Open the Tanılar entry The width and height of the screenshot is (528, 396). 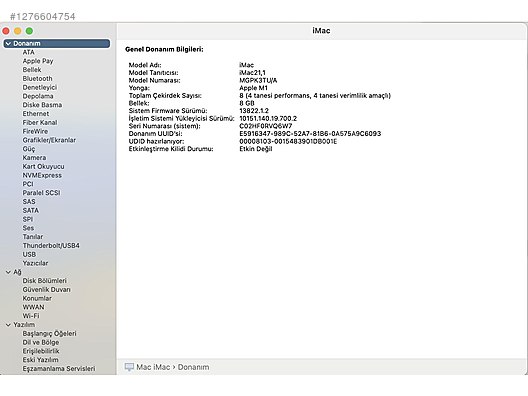(x=33, y=237)
